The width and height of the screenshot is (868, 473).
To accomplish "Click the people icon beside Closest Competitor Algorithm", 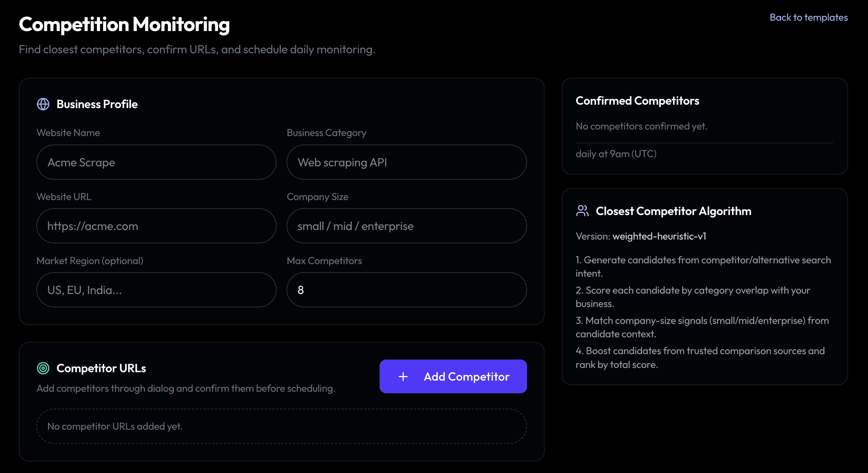I will 582,210.
